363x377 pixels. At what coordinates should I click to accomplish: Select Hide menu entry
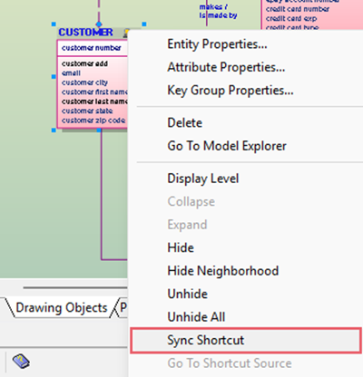[x=181, y=248]
